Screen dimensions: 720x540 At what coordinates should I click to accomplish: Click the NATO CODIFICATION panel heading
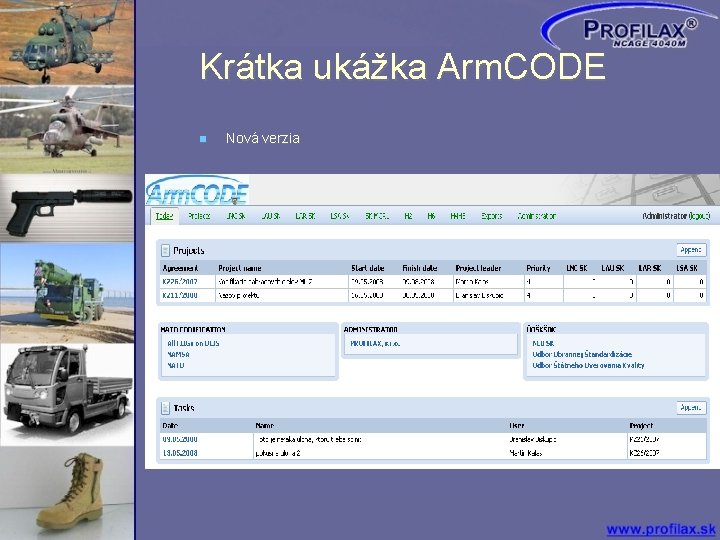193,330
